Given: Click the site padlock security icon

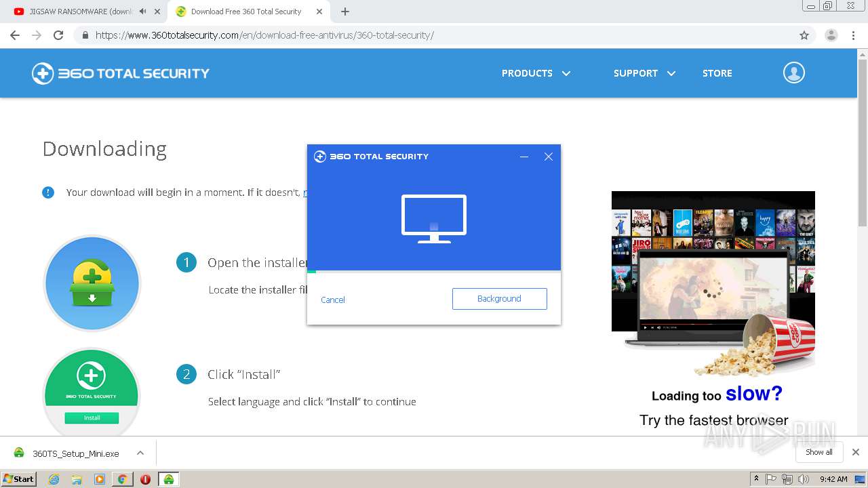Looking at the screenshot, I should point(85,35).
